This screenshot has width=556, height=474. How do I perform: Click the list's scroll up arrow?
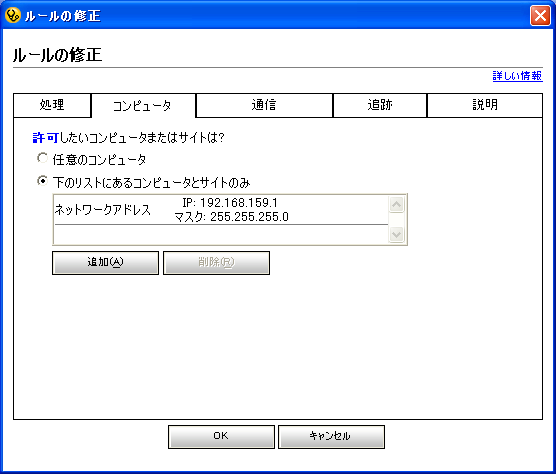(x=396, y=205)
